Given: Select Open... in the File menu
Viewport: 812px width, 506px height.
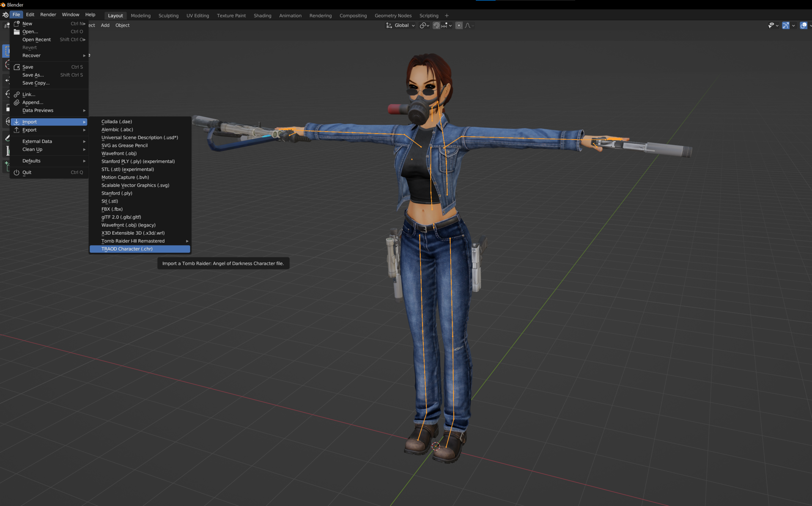Looking at the screenshot, I should [49, 32].
